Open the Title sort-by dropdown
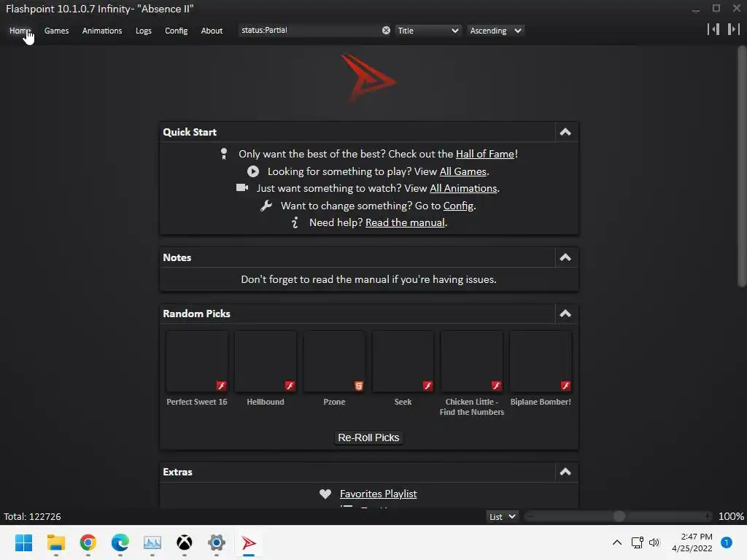Viewport: 747px width, 560px height. click(x=427, y=31)
